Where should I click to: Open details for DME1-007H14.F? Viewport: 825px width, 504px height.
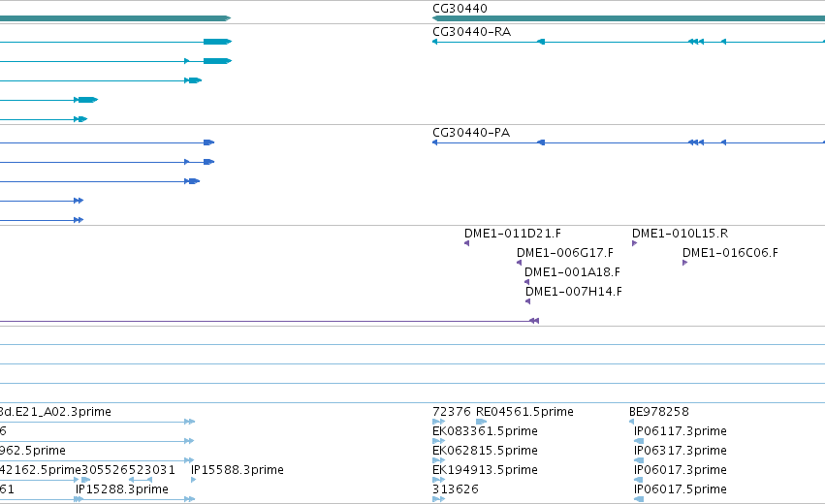(x=574, y=292)
